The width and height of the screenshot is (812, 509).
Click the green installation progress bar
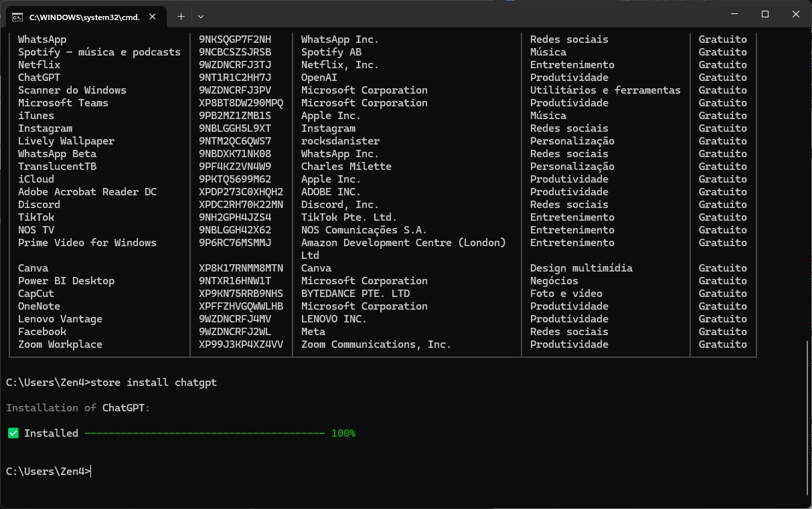point(204,433)
